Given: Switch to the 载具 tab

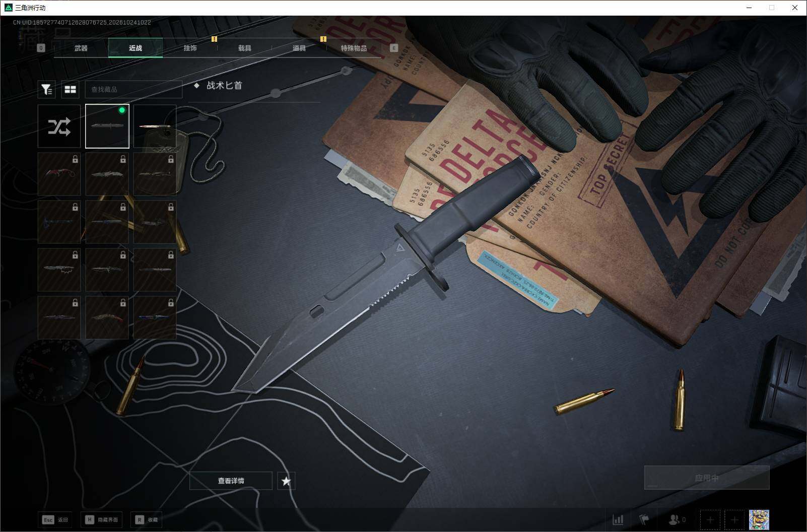Looking at the screenshot, I should [245, 48].
